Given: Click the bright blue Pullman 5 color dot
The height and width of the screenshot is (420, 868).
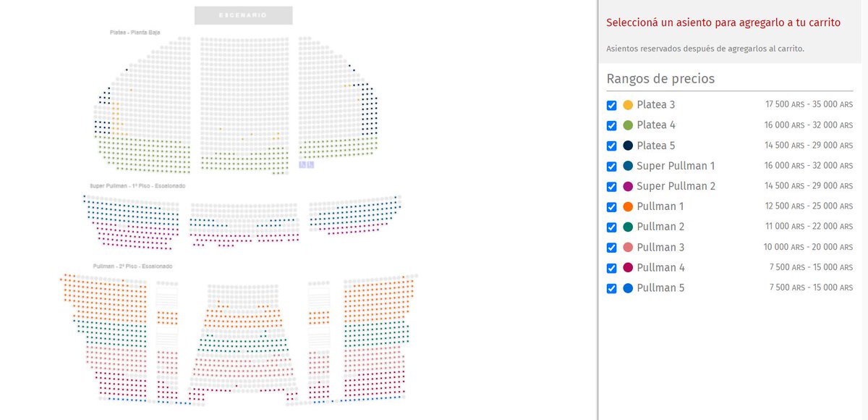Looking at the screenshot, I should [x=628, y=288].
